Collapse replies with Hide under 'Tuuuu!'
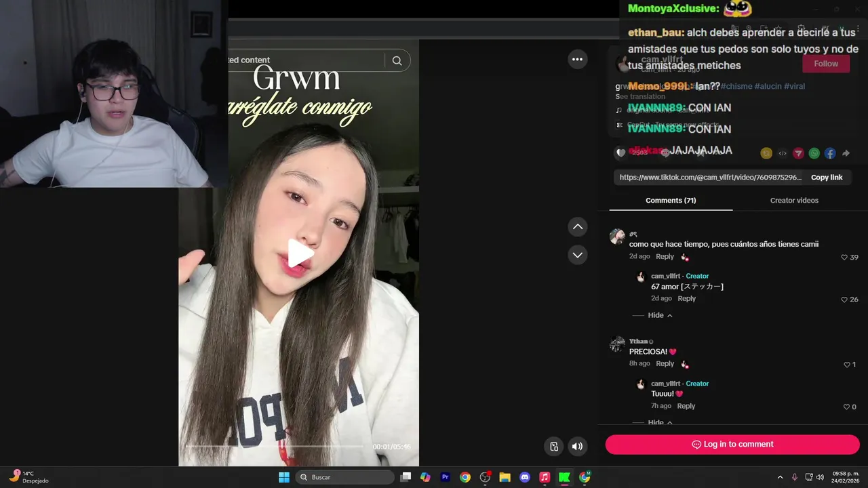Viewport: 868px width, 488px height. 660,422
